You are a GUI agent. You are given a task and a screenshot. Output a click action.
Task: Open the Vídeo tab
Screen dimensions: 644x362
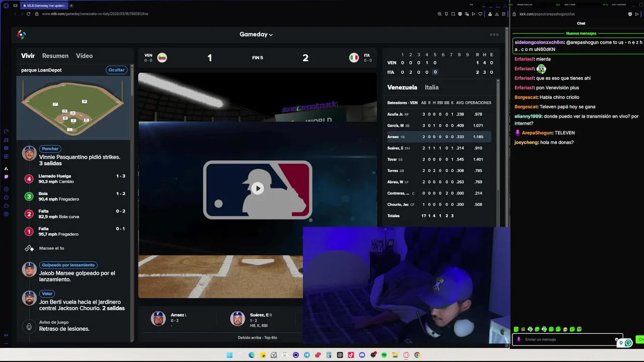coord(84,56)
